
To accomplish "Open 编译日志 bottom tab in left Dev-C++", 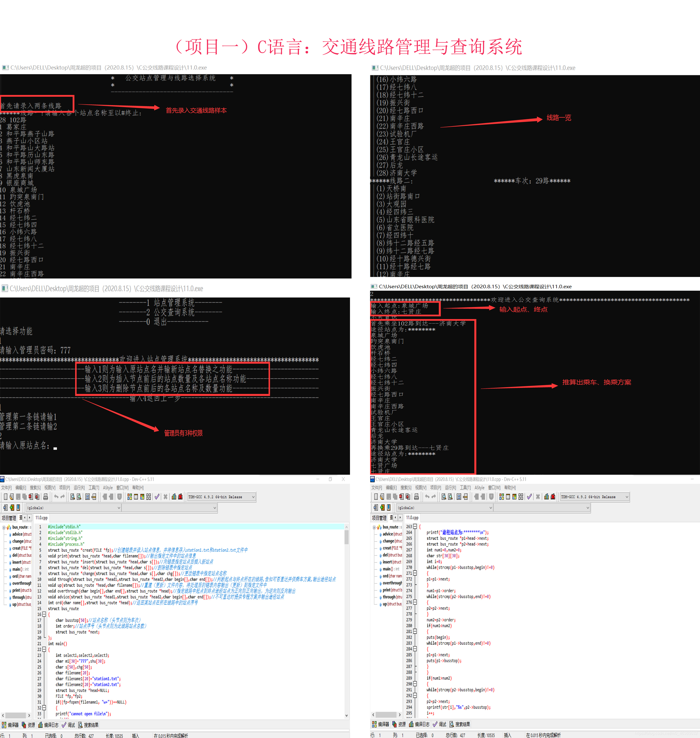I will tap(49, 725).
